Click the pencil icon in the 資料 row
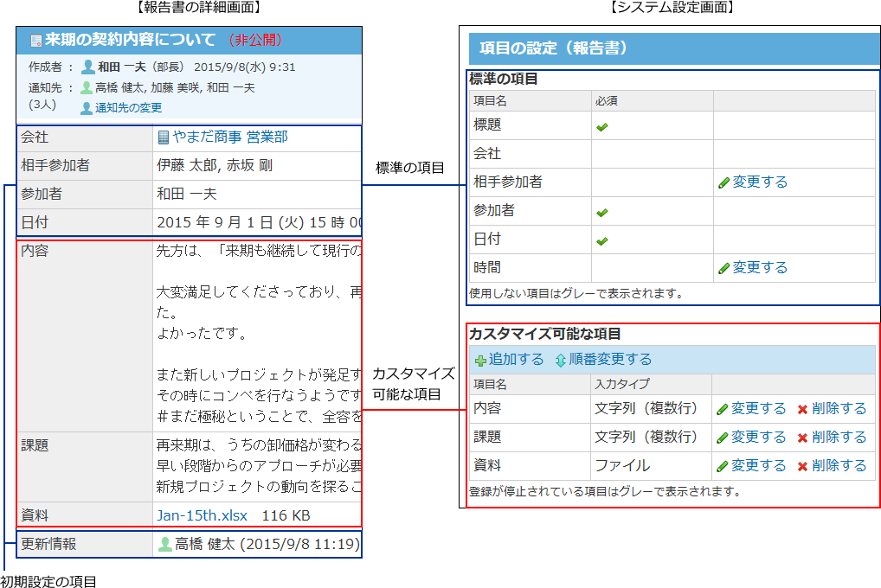This screenshot has height=588, width=881. point(723,467)
